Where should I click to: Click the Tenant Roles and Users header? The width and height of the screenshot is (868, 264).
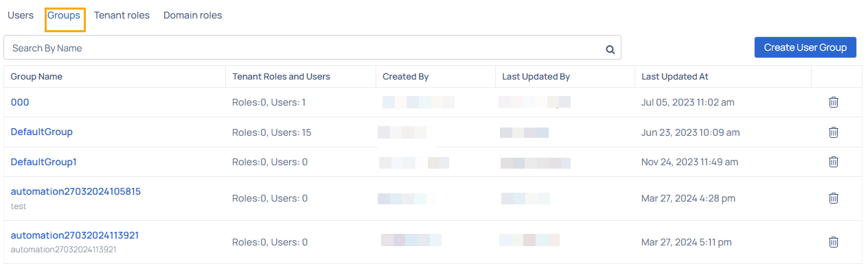coord(282,77)
